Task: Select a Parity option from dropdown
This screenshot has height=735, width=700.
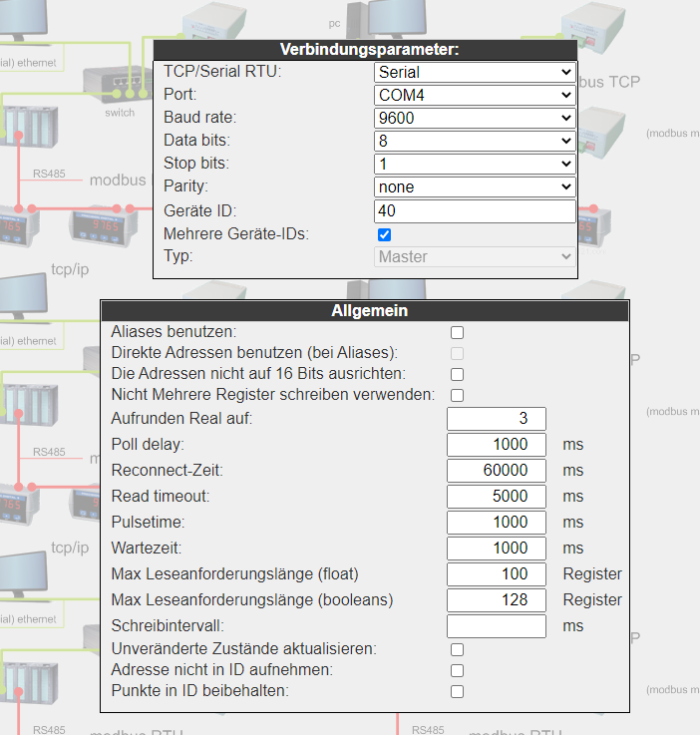Action: (x=475, y=187)
